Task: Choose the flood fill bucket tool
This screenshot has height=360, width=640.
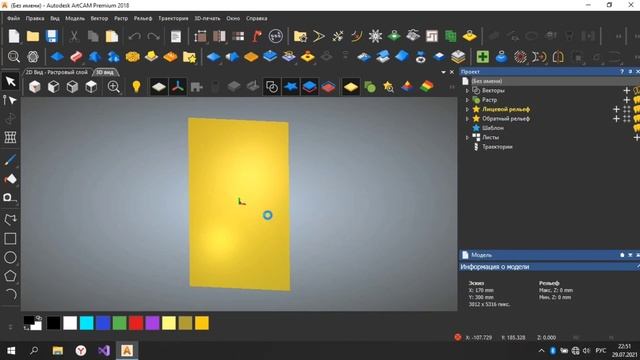Action: tap(10, 179)
